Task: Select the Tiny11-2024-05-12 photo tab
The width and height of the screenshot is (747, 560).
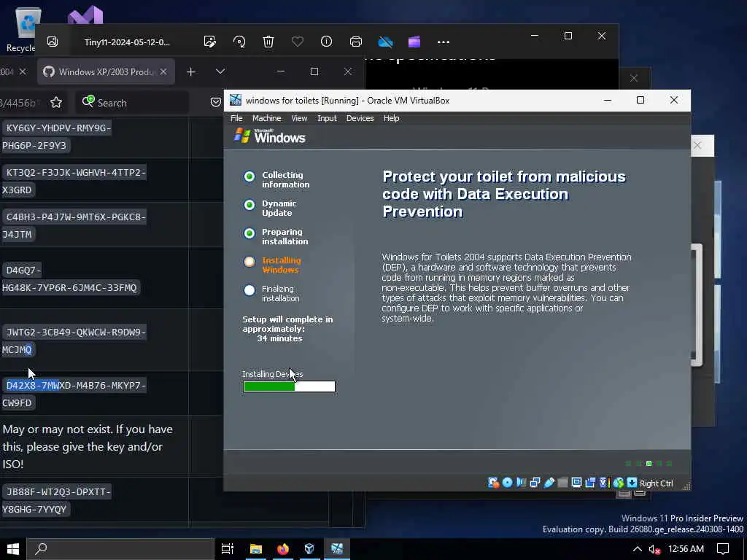Action: point(127,42)
